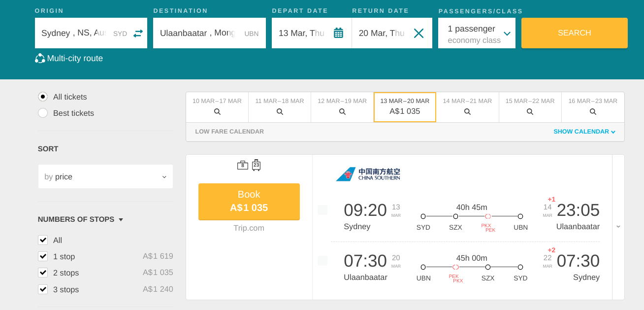The width and height of the screenshot is (644, 310).
Task: Open passengers and class dropdown
Action: pos(477,33)
